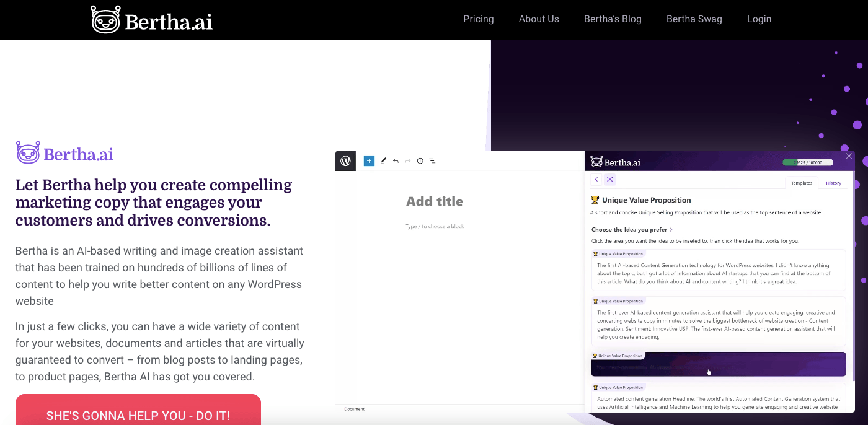Click the Document breadcrumb in editor footer
Screen dimensions: 868x425
pos(355,409)
